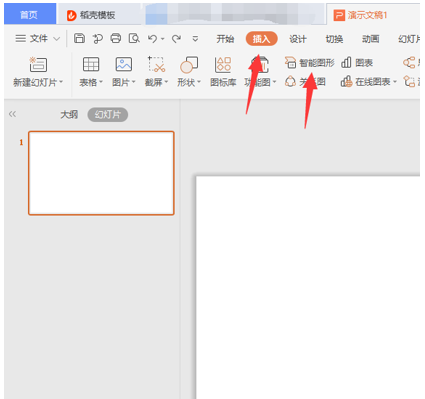Viewport: 425px width, 399px height.
Task: Switch to the 开始 ribbon tab
Action: pyautogui.click(x=225, y=39)
